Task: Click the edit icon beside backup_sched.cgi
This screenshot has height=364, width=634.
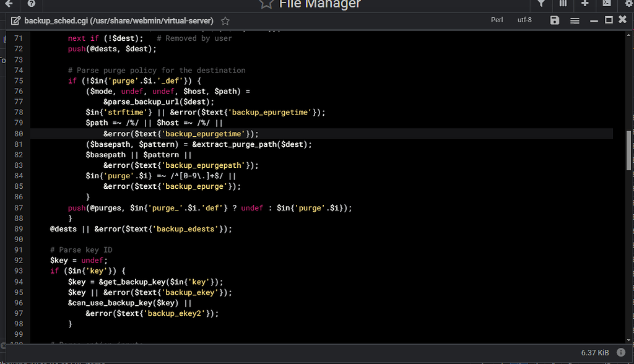Action: (x=15, y=21)
